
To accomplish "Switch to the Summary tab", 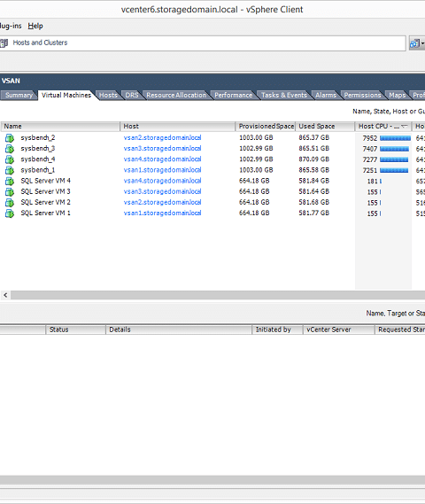I will click(x=19, y=95).
